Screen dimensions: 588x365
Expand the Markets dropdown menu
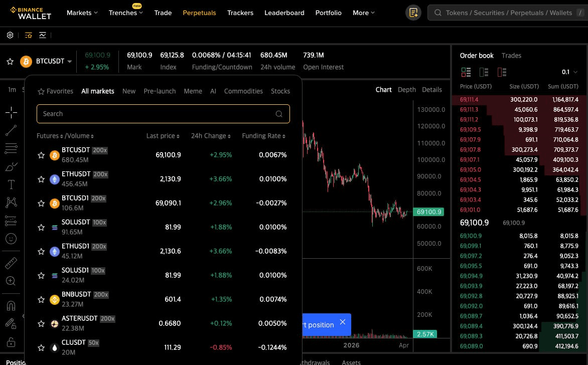pos(82,13)
